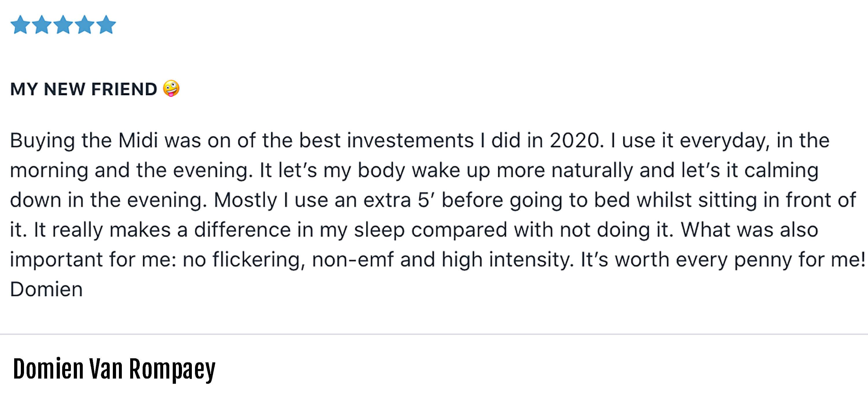Click the phrase non-emf in the review
868x402 pixels.
353,260
